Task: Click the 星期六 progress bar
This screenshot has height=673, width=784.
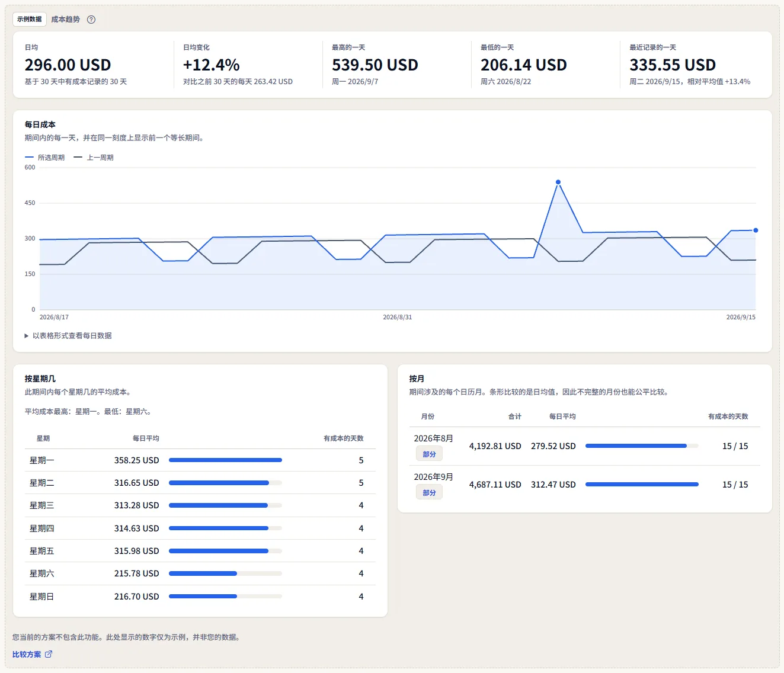Action: (225, 573)
